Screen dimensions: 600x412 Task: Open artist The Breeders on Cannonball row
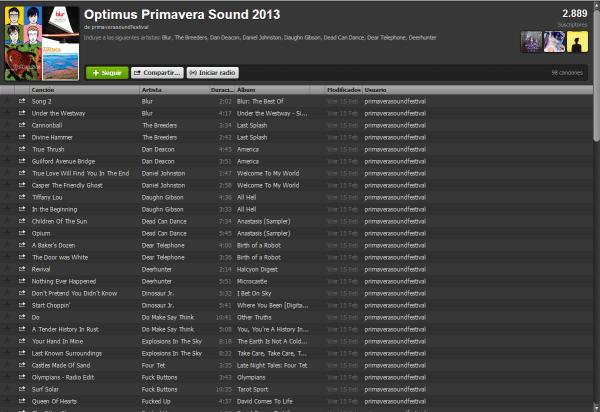[x=159, y=125]
